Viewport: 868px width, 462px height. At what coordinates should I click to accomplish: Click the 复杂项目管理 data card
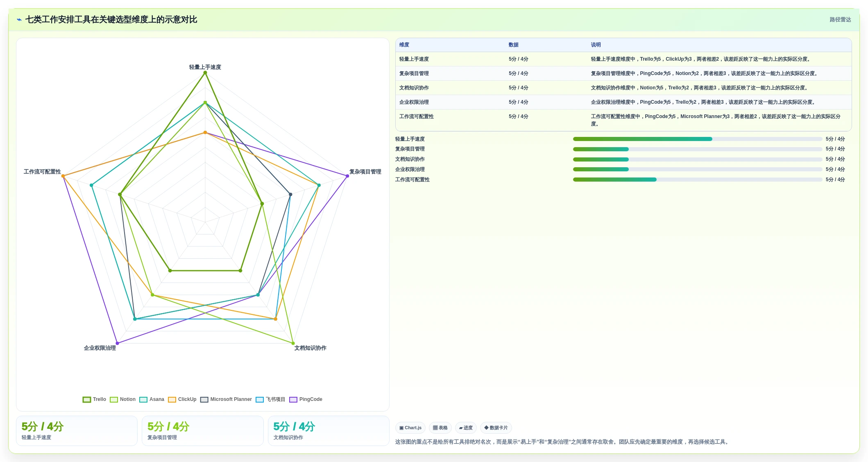(x=203, y=431)
